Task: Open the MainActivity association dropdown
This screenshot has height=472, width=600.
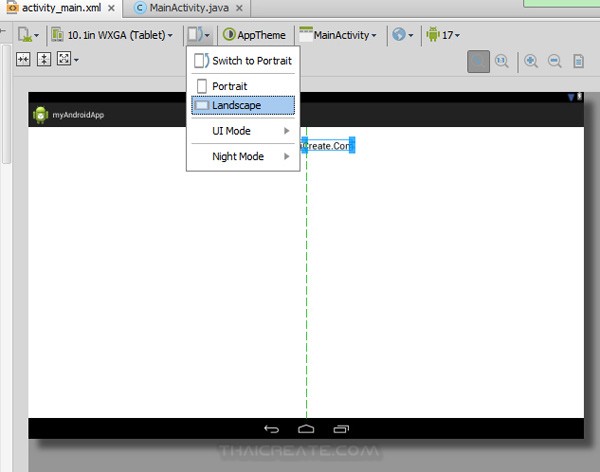Action: pyautogui.click(x=338, y=35)
